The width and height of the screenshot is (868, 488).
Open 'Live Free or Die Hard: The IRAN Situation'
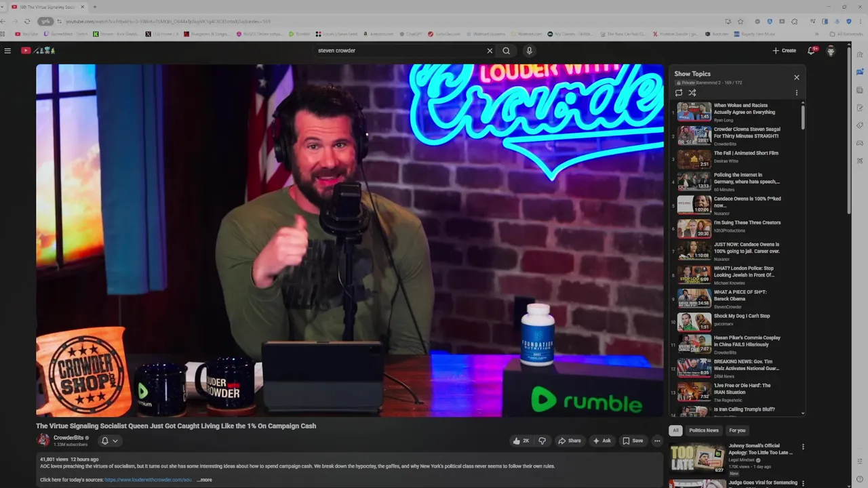coord(736,392)
